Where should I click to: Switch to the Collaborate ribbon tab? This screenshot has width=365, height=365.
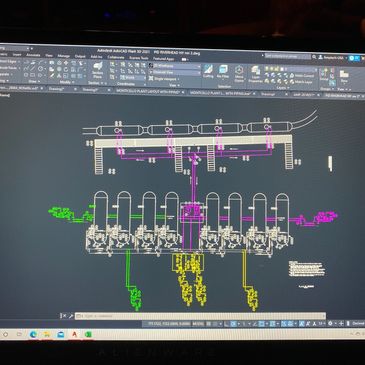[116, 57]
